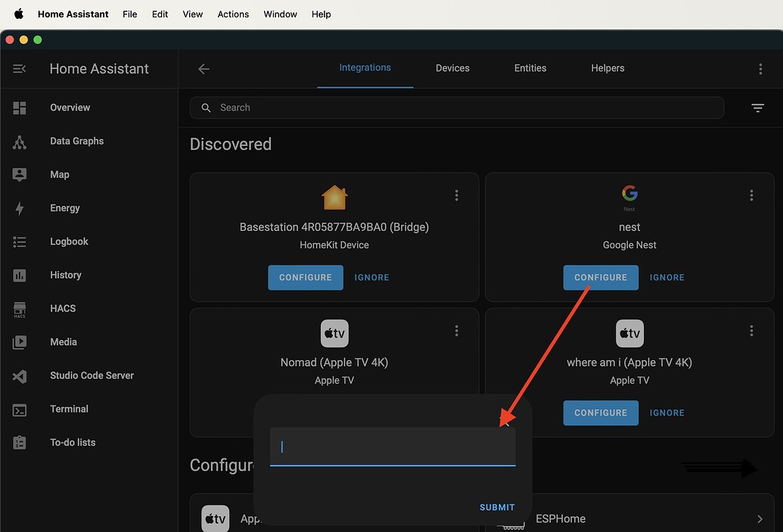The width and height of the screenshot is (783, 532).
Task: Click the filter icon beside search
Action: [757, 108]
